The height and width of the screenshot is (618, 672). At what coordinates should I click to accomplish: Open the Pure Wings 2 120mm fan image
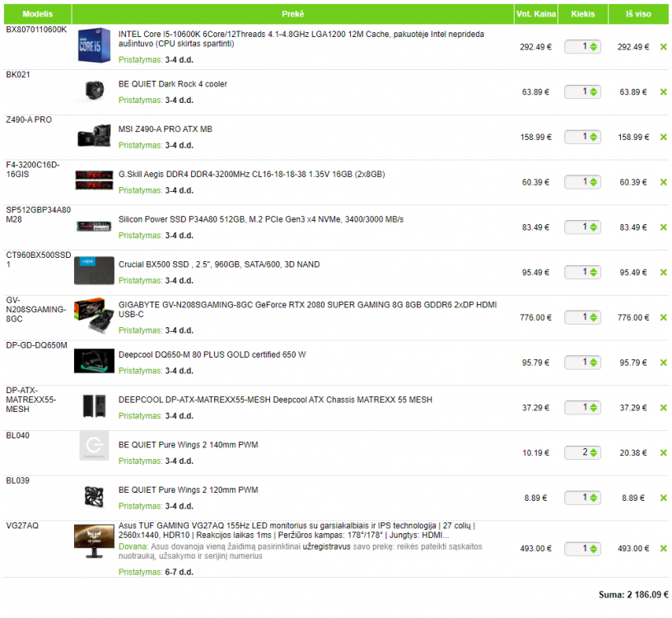pos(94,498)
